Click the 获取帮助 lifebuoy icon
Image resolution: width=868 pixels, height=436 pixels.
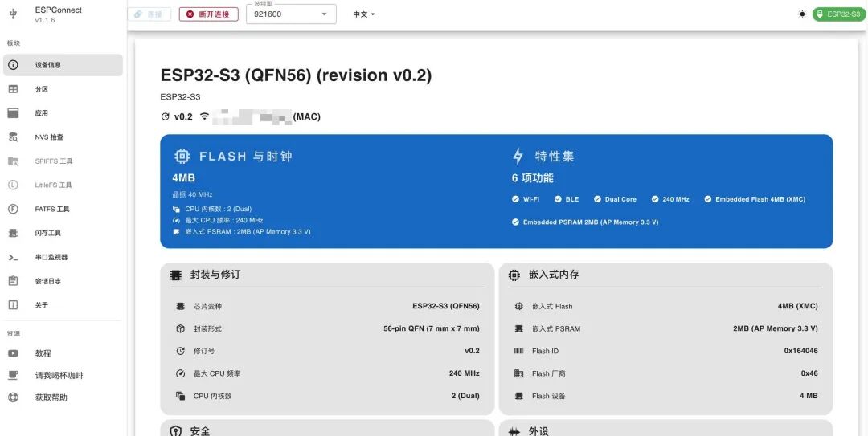point(14,397)
